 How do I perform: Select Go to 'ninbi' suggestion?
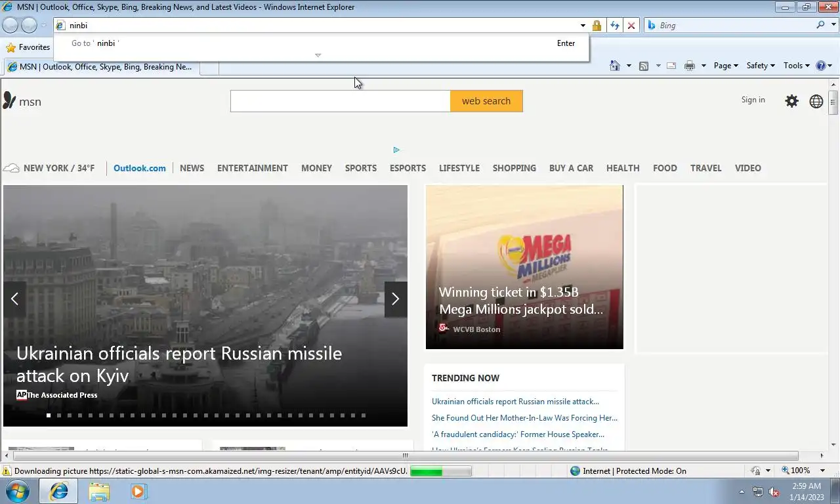point(322,43)
